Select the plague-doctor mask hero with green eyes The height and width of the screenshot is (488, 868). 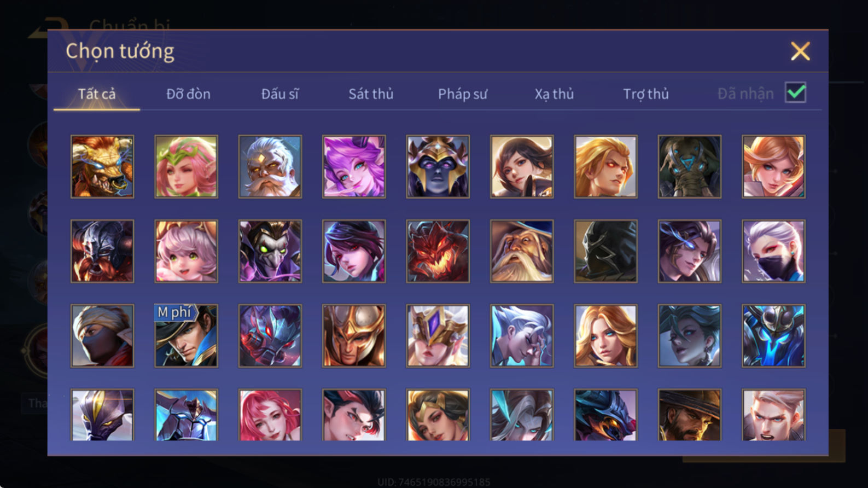[270, 251]
